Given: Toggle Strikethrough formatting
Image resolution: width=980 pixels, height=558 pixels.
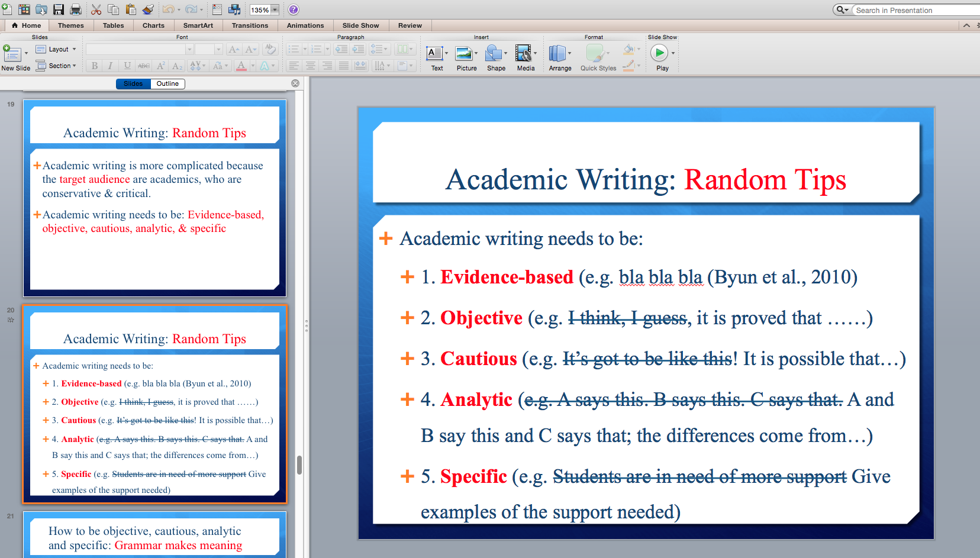Looking at the screenshot, I should [144, 66].
